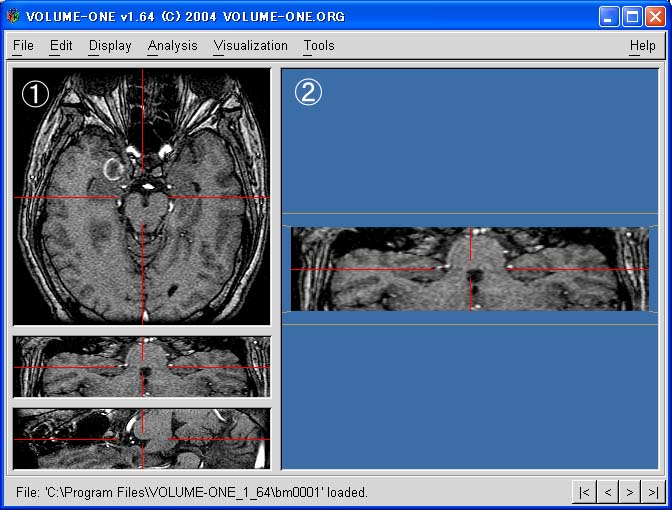Open the Edit menu
This screenshot has width=672, height=510.
point(61,45)
